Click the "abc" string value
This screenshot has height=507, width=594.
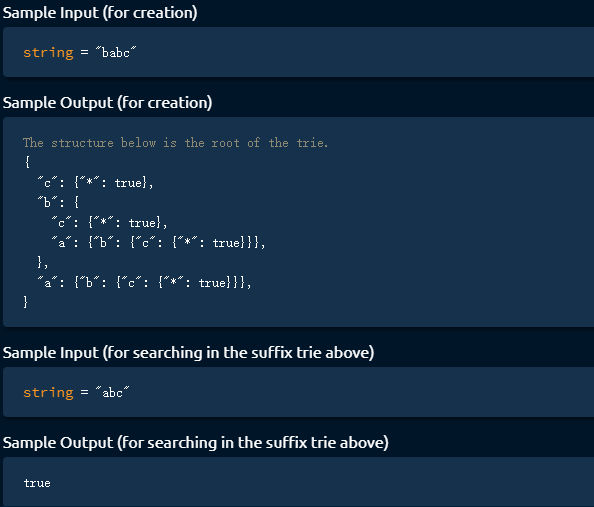point(112,392)
